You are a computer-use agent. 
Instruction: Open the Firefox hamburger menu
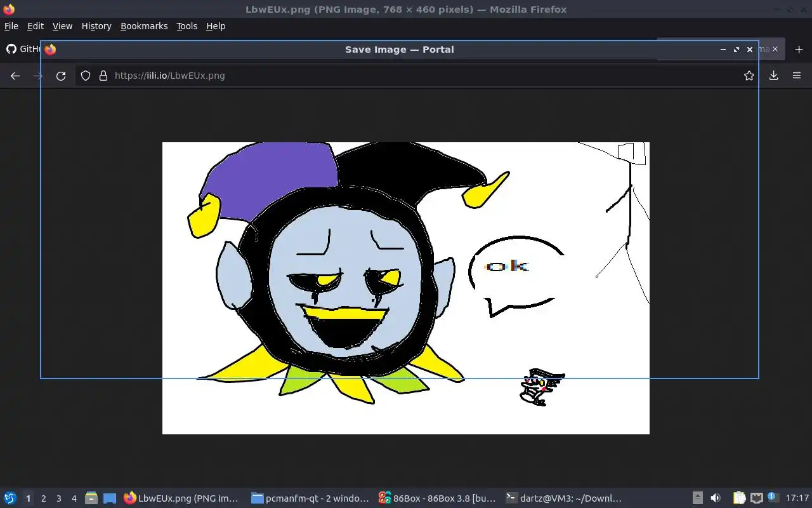[797, 76]
